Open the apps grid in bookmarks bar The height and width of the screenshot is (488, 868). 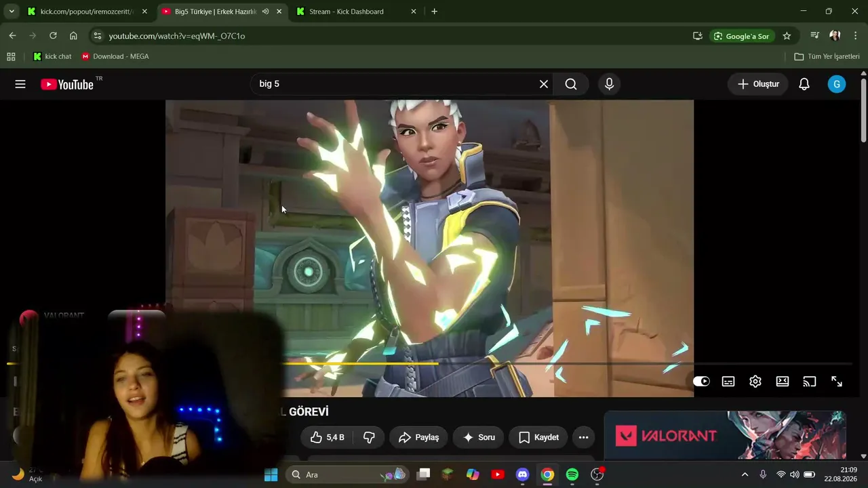(x=11, y=56)
